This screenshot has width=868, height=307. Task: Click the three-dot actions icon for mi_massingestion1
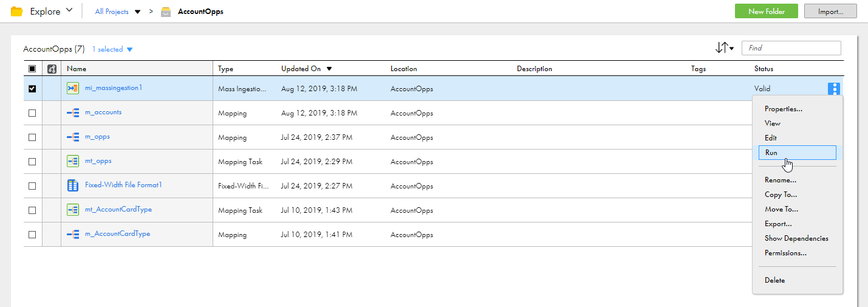tap(835, 89)
